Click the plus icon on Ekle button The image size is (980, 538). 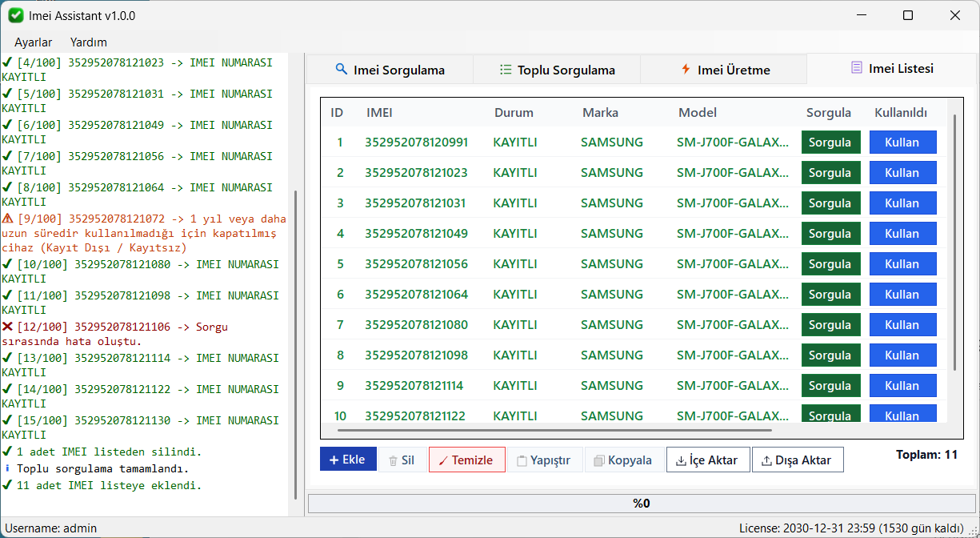pyautogui.click(x=334, y=460)
